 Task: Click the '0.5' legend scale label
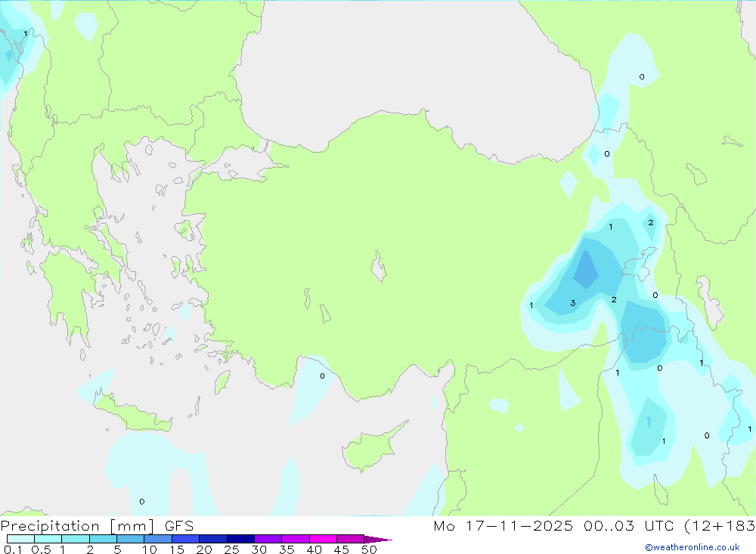41,549
